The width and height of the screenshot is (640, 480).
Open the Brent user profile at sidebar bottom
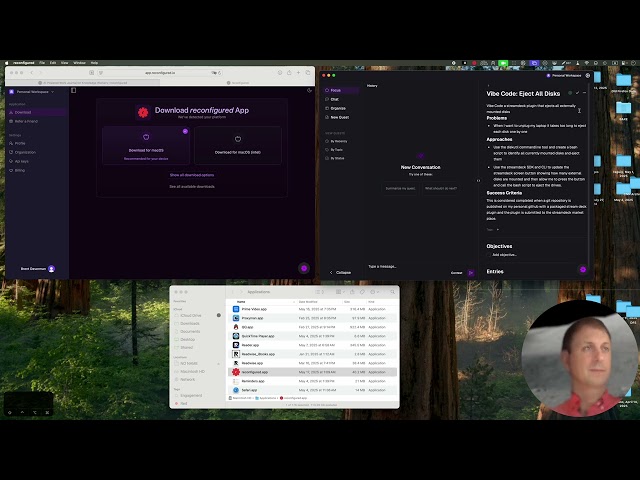(x=38, y=269)
